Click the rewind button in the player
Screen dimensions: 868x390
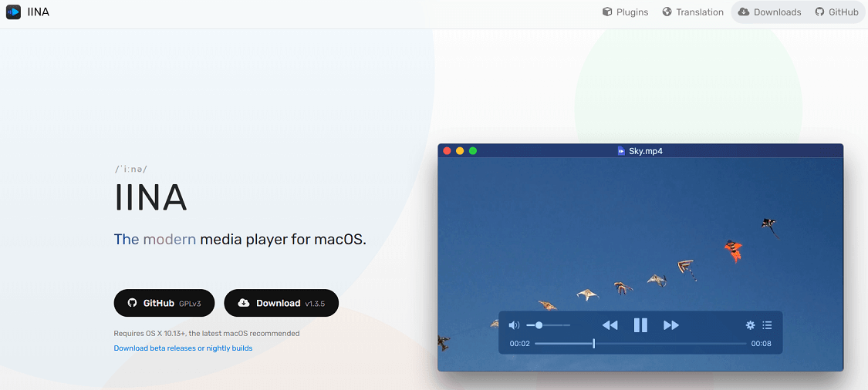pyautogui.click(x=610, y=325)
